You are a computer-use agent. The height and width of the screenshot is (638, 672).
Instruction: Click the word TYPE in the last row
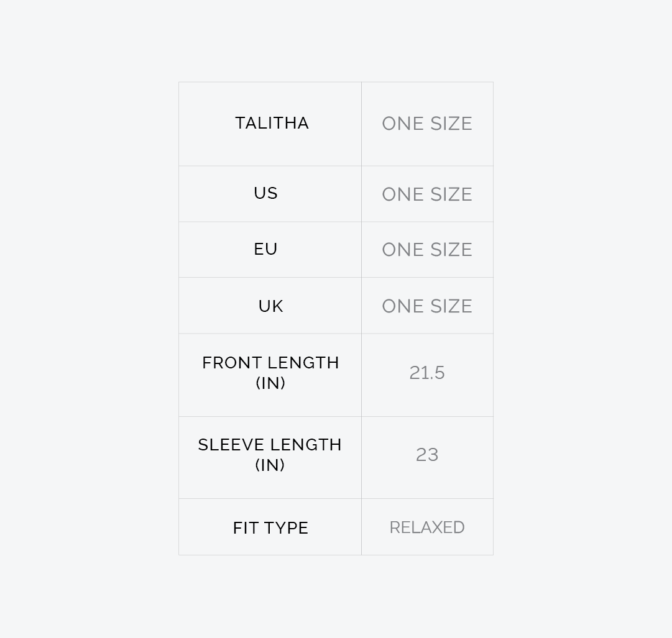pos(285,528)
